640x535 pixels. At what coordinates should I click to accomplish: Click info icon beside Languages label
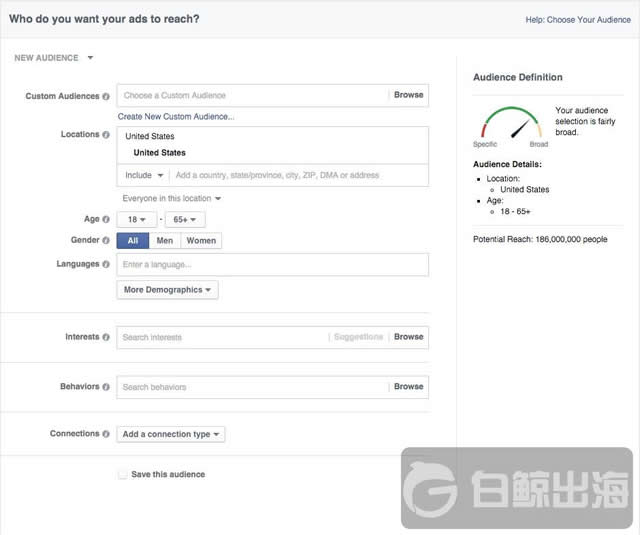[107, 264]
